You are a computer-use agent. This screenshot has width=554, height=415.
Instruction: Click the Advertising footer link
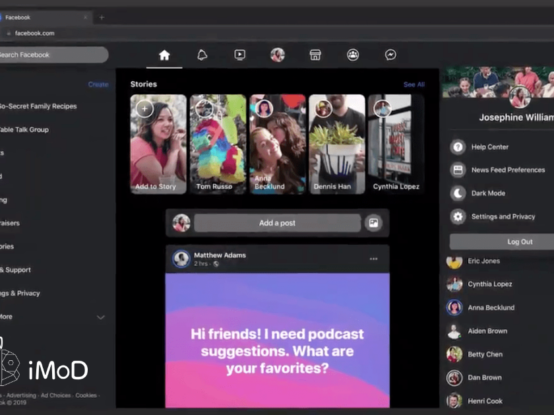[x=21, y=395]
